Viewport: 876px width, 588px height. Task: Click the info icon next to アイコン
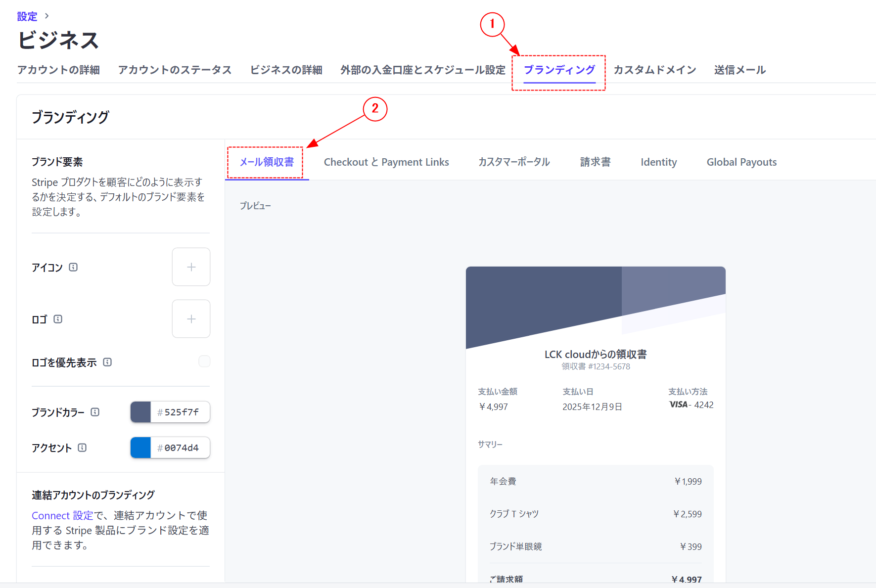73,267
